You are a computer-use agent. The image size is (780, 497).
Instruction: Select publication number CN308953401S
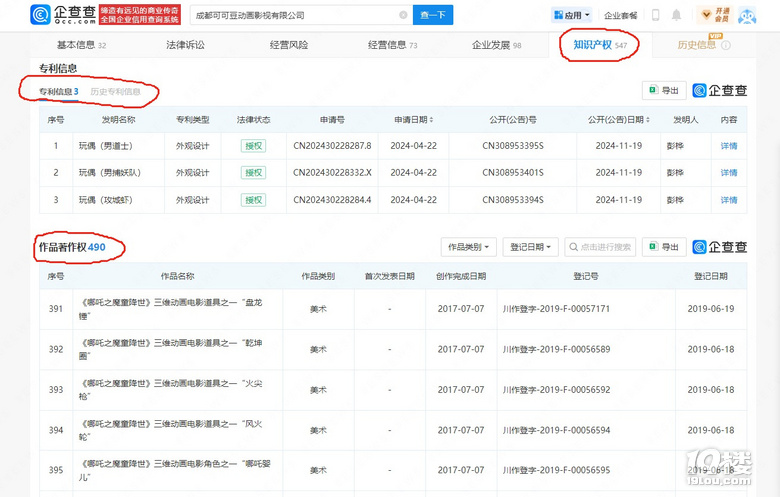(x=513, y=173)
